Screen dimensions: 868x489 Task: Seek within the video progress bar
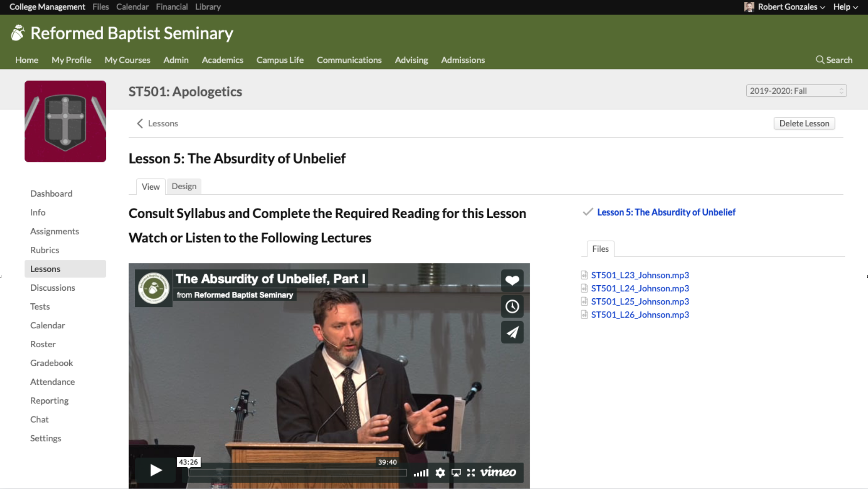[x=298, y=473]
